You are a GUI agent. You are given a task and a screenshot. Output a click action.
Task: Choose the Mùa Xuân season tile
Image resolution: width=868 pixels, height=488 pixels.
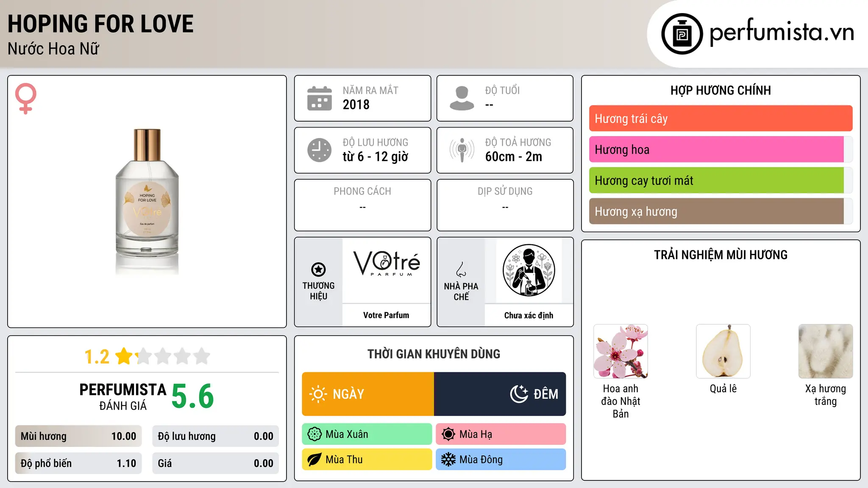[367, 434]
